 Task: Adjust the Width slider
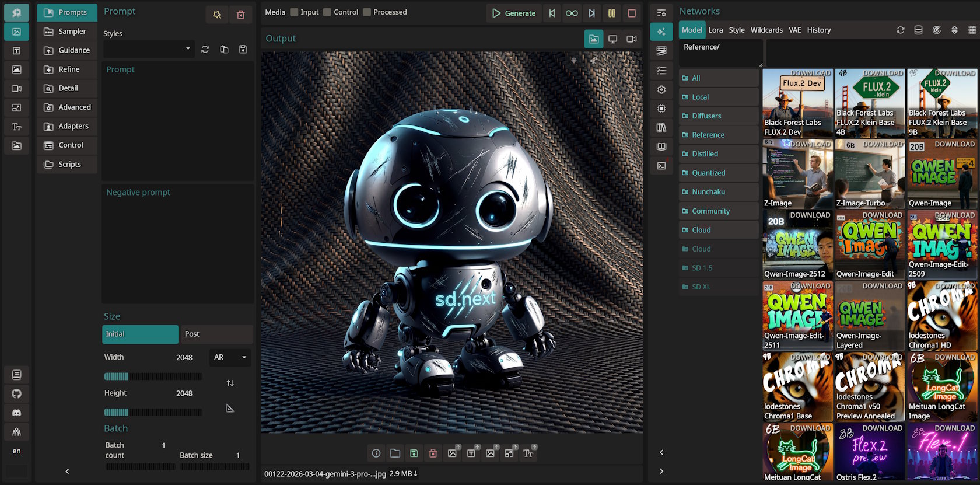153,376
